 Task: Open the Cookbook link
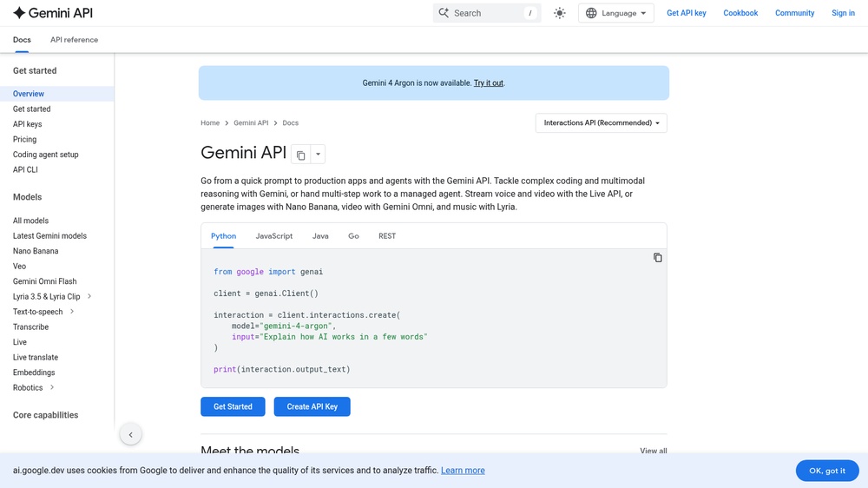point(740,13)
